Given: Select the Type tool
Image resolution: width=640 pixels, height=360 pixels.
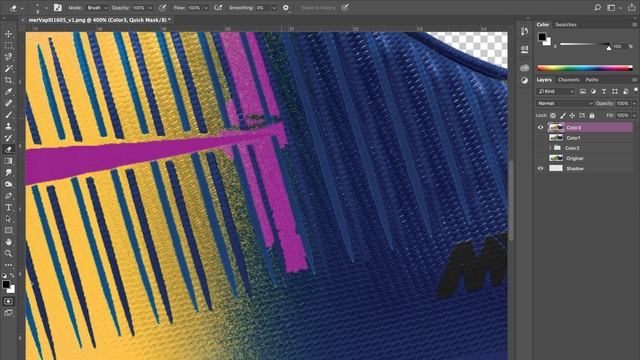Looking at the screenshot, I should (8, 207).
